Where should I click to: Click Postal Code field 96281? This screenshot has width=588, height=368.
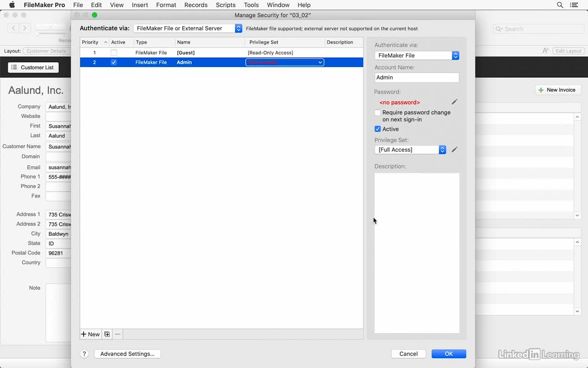58,253
